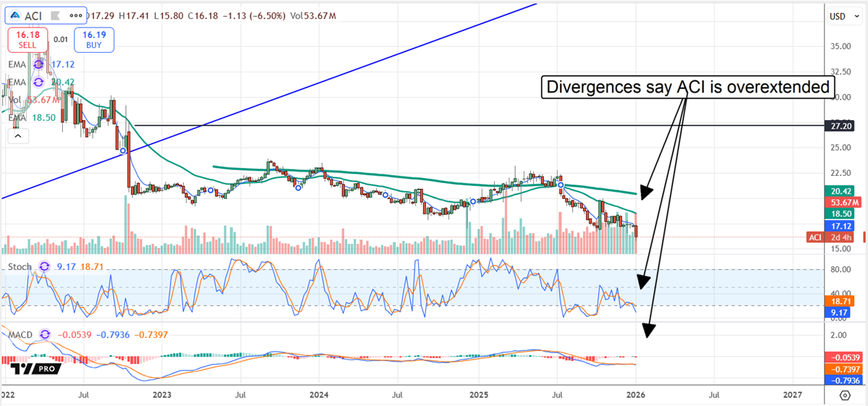Select the Divergences say ACI is overextended text note
The image size is (868, 406).
tap(688, 87)
